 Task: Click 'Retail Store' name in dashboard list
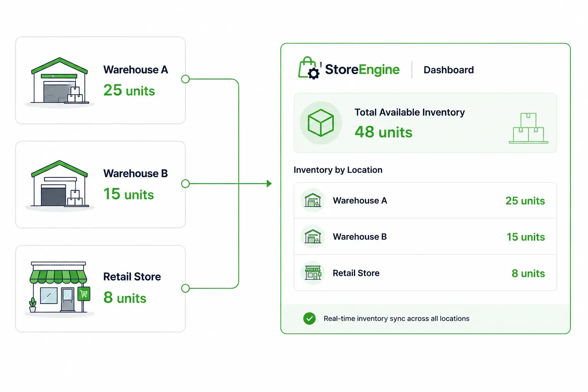pyautogui.click(x=356, y=273)
